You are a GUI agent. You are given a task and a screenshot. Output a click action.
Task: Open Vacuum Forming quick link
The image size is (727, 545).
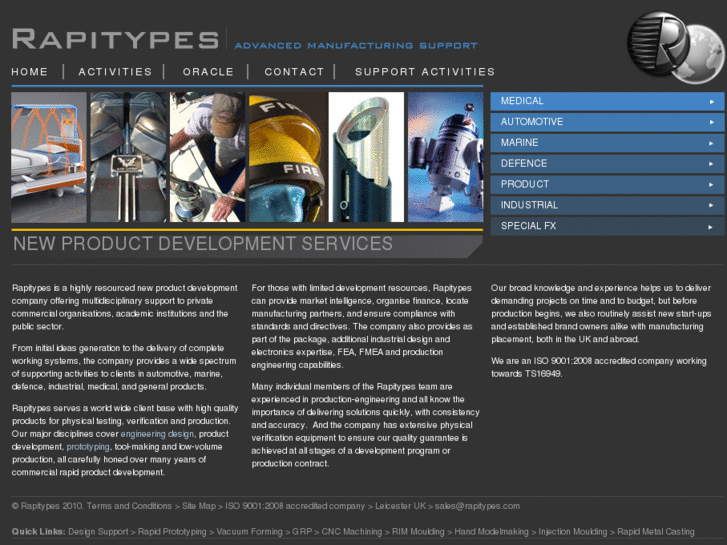249,532
